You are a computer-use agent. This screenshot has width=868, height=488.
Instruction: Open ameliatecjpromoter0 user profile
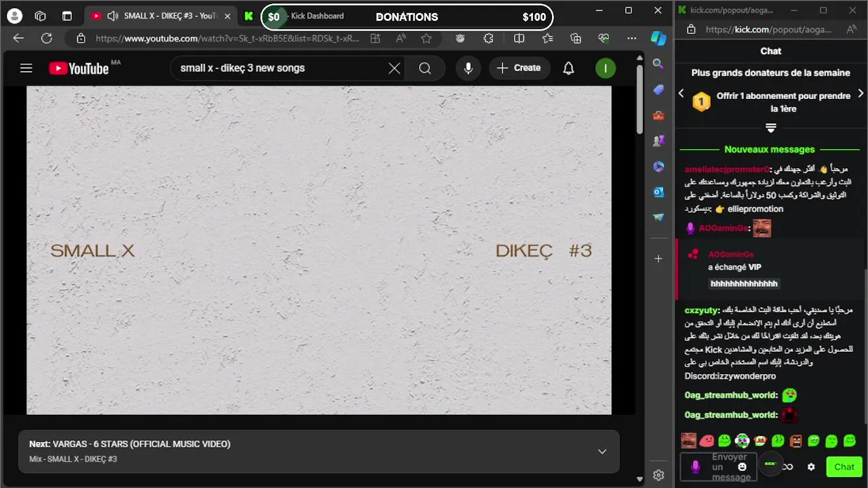click(x=727, y=169)
